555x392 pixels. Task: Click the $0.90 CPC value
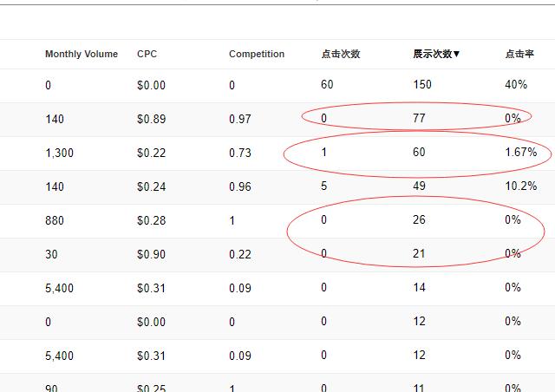click(151, 254)
